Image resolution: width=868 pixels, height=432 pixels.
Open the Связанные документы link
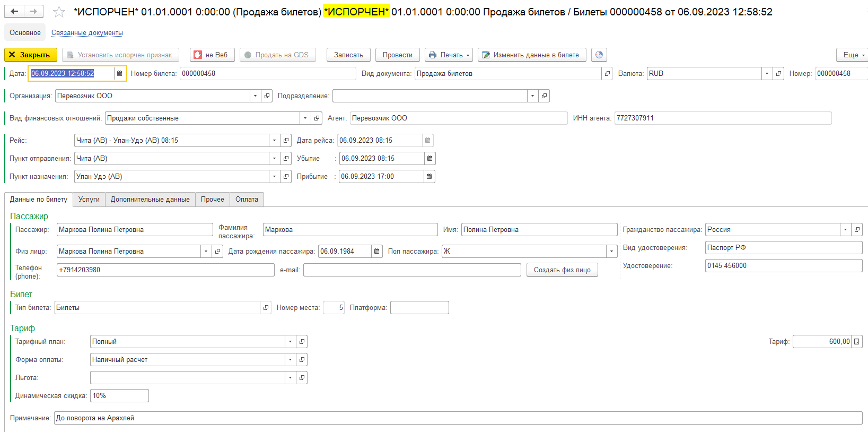87,33
